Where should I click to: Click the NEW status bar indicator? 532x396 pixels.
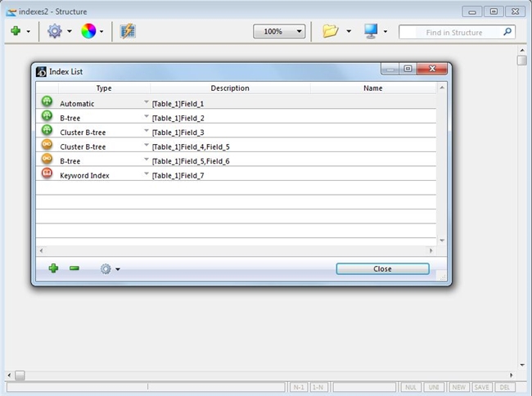[458, 387]
